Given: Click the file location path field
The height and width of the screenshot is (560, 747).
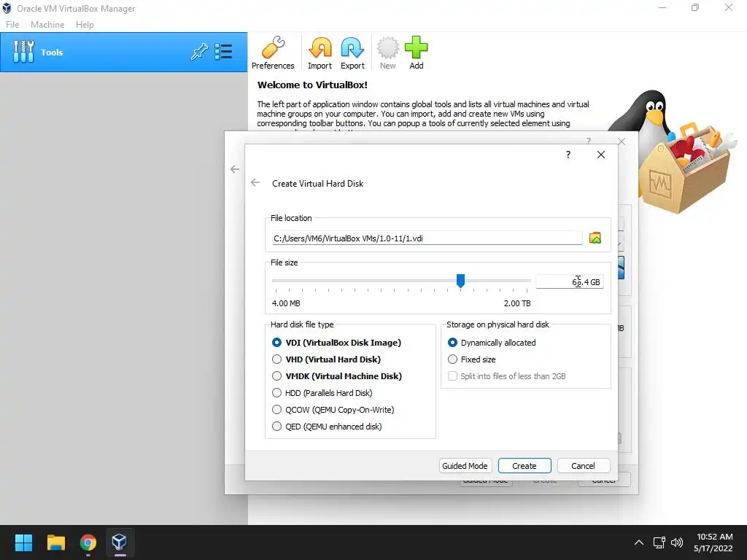Looking at the screenshot, I should tap(427, 238).
